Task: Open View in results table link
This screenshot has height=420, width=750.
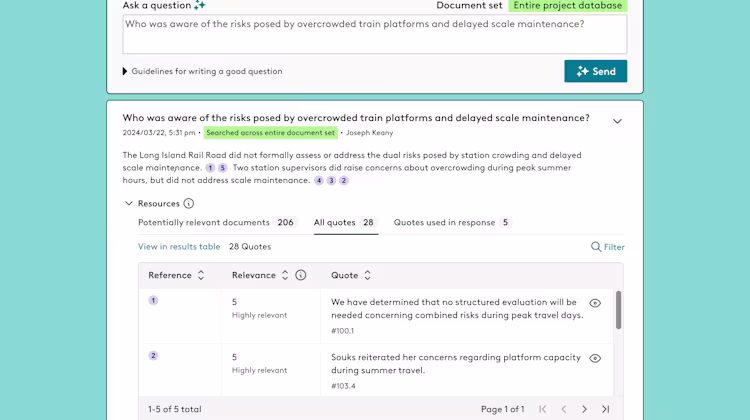Action: tap(179, 246)
